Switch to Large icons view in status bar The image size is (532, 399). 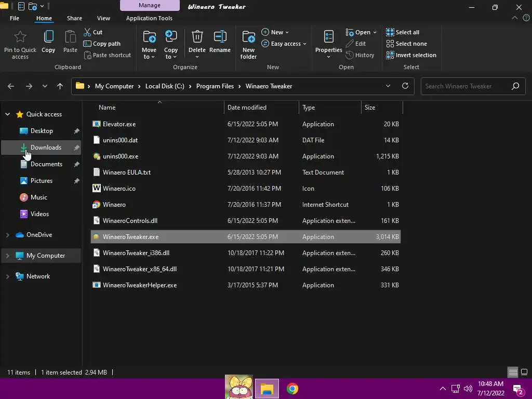click(x=524, y=372)
